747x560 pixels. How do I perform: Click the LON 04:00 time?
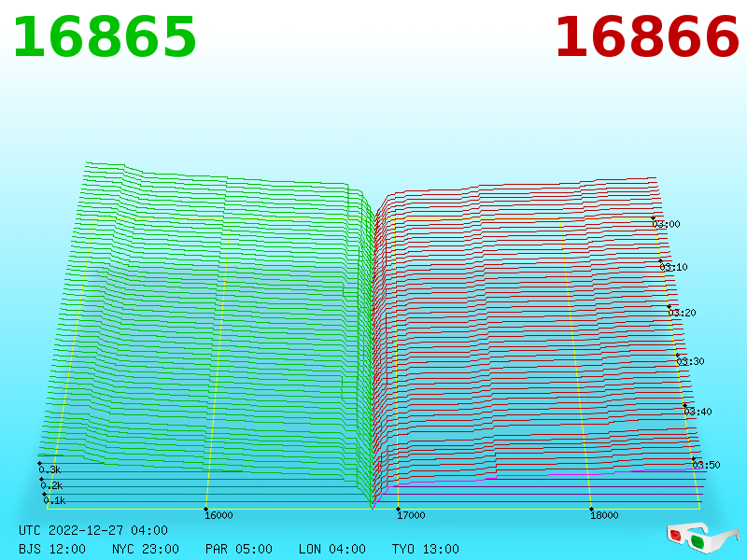point(332,549)
